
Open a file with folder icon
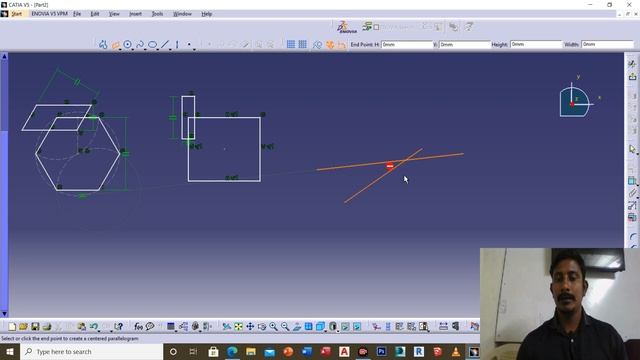[23, 327]
